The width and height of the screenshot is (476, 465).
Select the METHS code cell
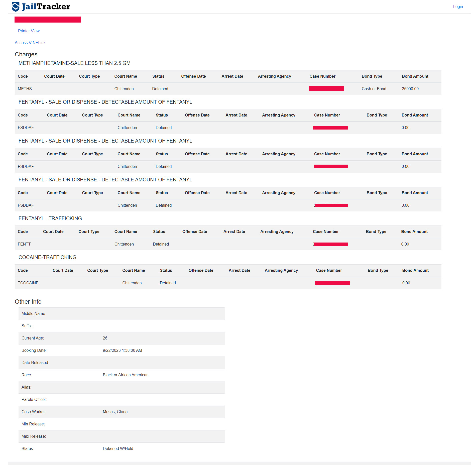click(25, 89)
